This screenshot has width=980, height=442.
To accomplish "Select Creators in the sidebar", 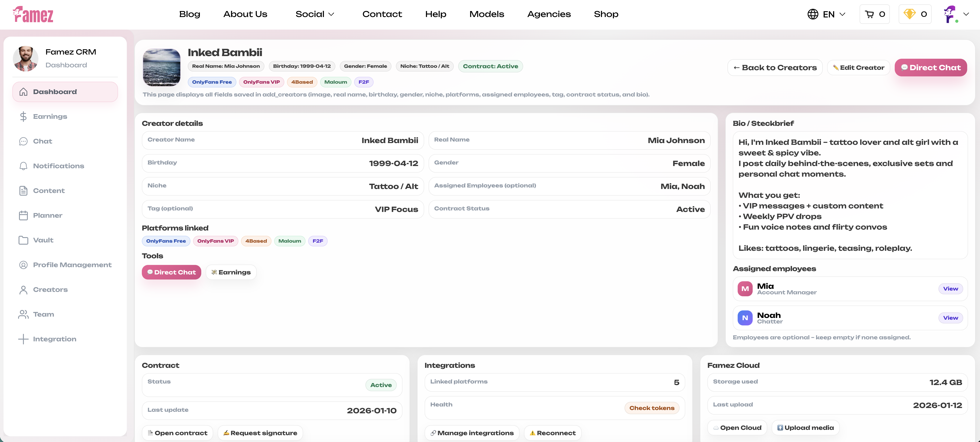I will point(50,290).
